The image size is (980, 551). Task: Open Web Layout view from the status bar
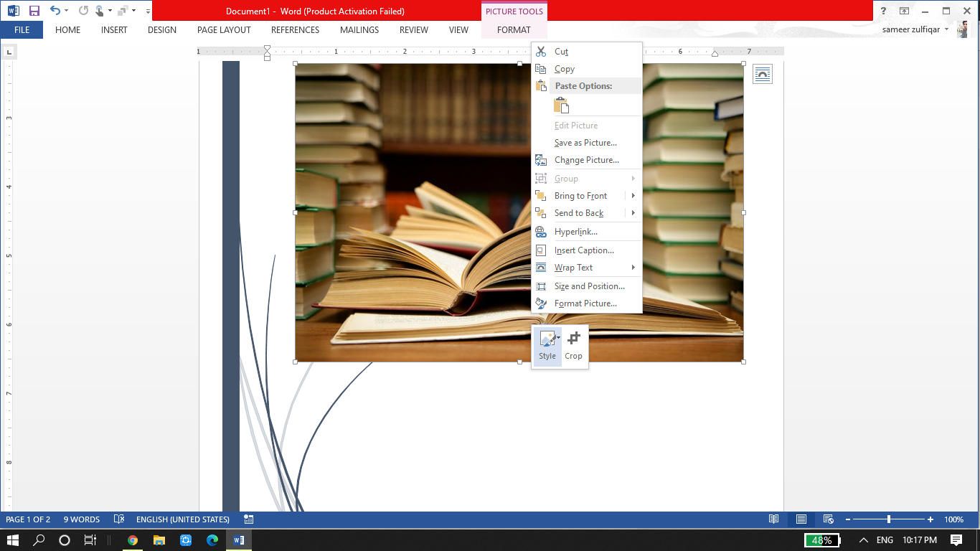829,519
